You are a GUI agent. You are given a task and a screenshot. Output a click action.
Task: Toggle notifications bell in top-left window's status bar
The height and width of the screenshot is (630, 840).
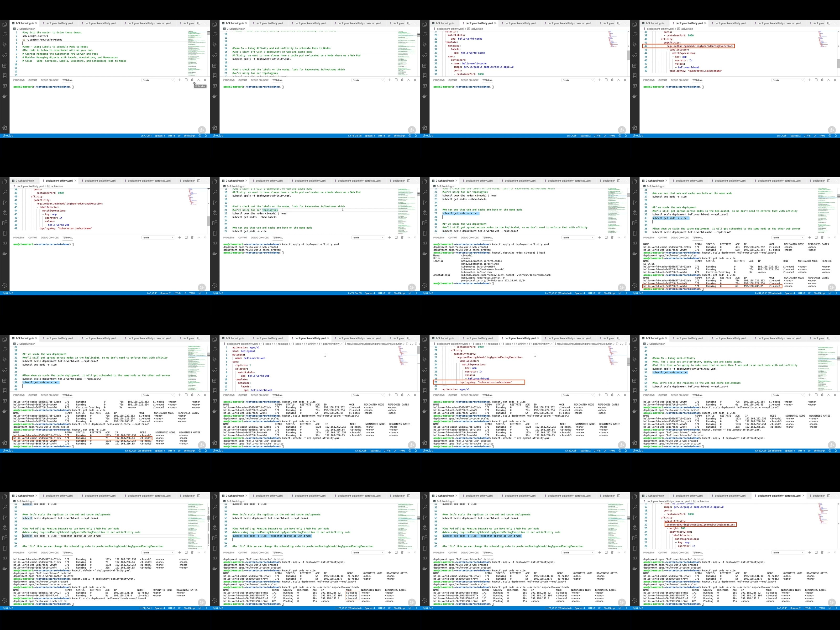click(206, 135)
